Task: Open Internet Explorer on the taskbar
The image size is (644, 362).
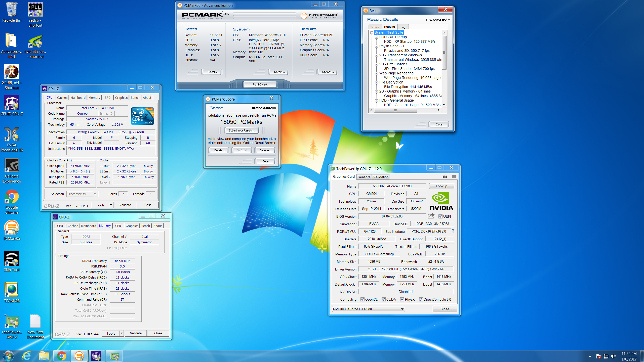Action: (26, 356)
